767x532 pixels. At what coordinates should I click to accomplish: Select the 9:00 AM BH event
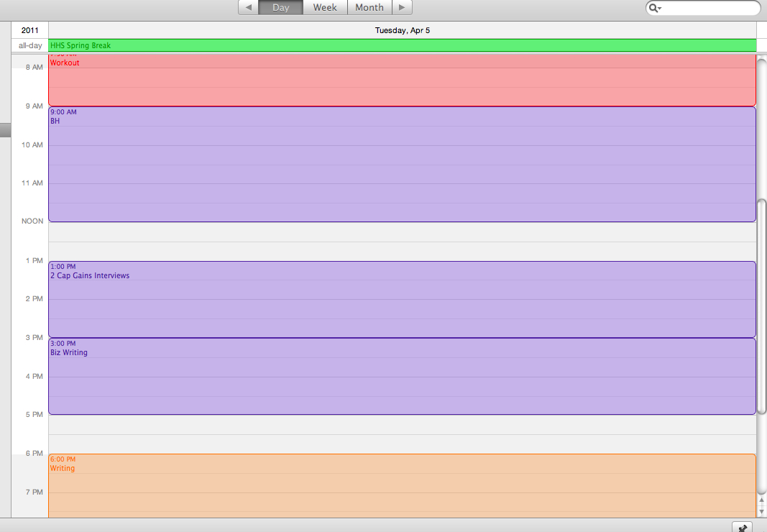tap(402, 165)
